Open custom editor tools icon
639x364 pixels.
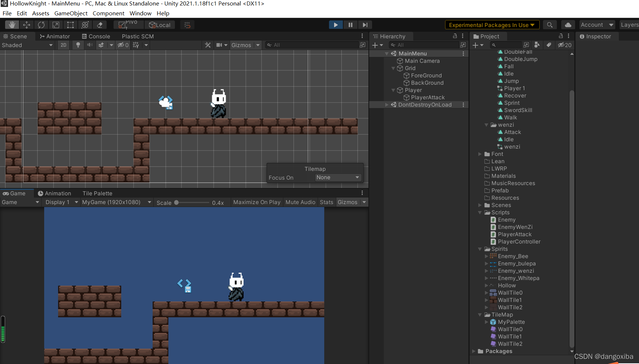coord(100,25)
